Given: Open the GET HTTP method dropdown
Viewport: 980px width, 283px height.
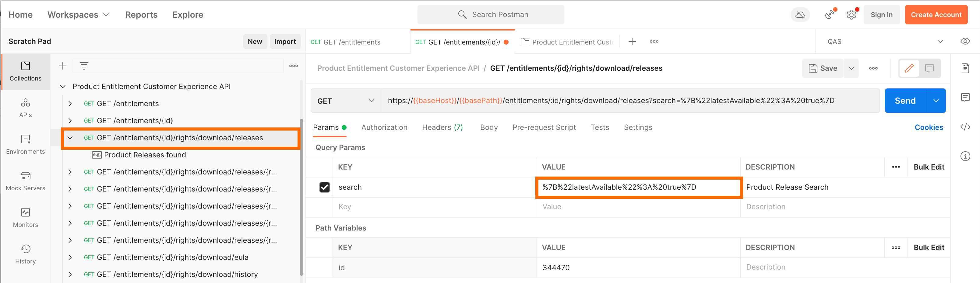Looking at the screenshot, I should coord(345,101).
